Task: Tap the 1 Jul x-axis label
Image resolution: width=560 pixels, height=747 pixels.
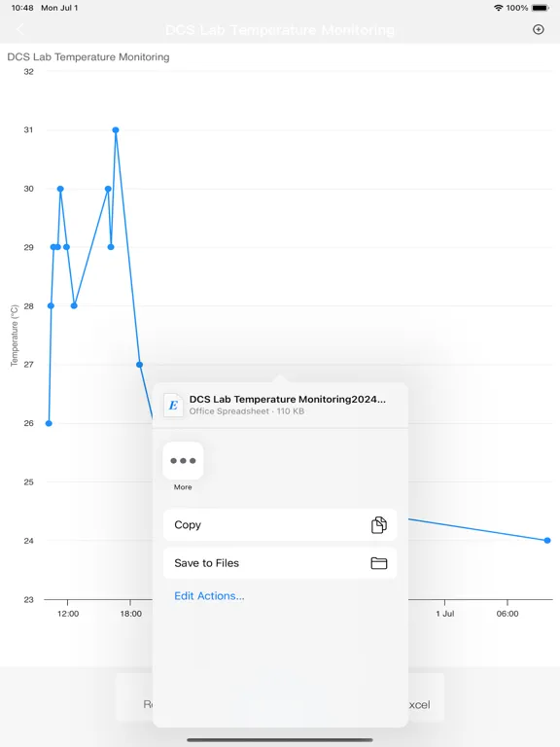Action: (x=445, y=614)
